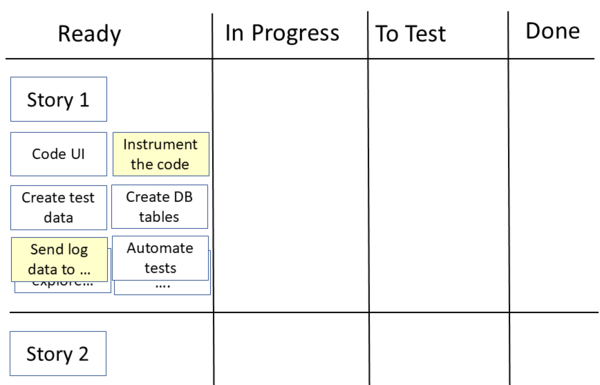Click the empty Done cell for Story 2

(554, 349)
